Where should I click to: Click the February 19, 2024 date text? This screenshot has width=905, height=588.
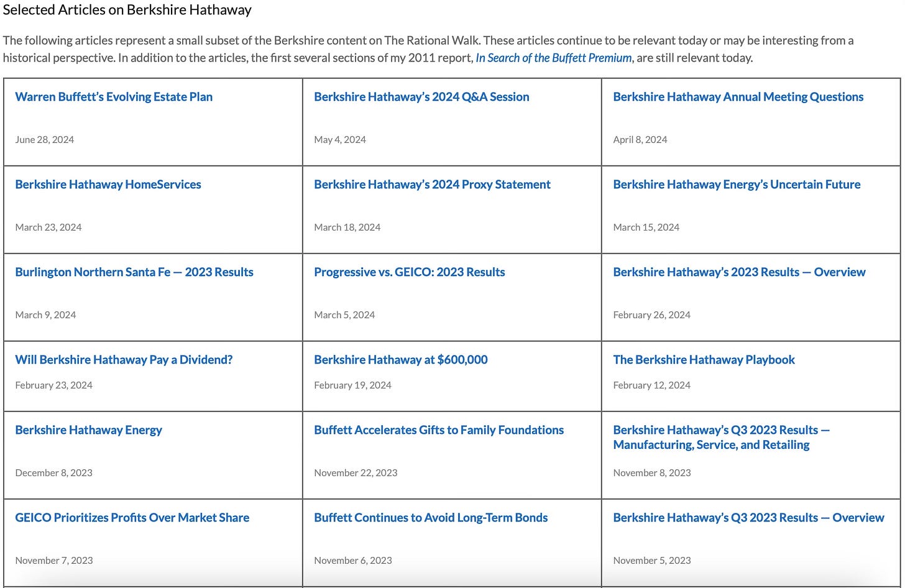point(352,385)
